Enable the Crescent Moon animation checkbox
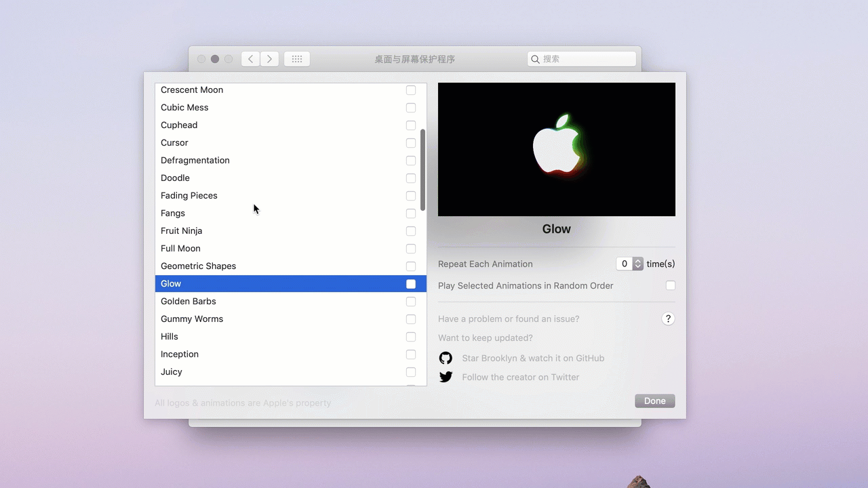 [411, 90]
